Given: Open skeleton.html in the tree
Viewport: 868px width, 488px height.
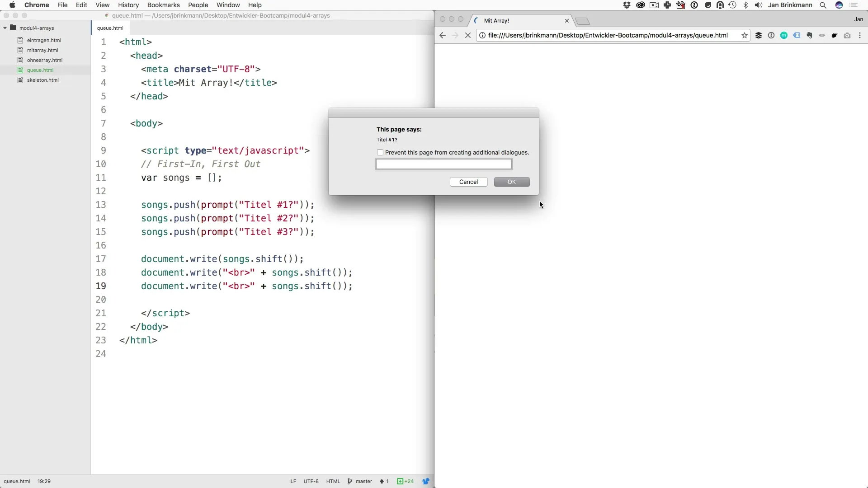Looking at the screenshot, I should pyautogui.click(x=43, y=80).
